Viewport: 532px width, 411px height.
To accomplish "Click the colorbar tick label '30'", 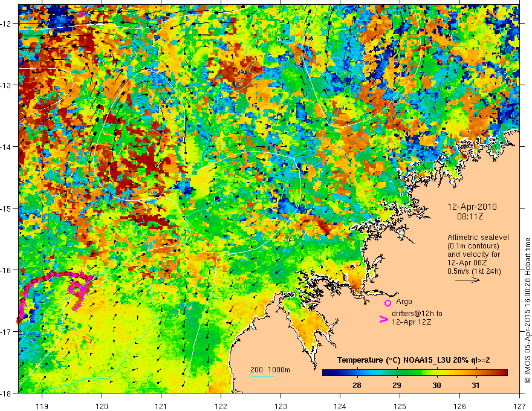I will [x=436, y=385].
